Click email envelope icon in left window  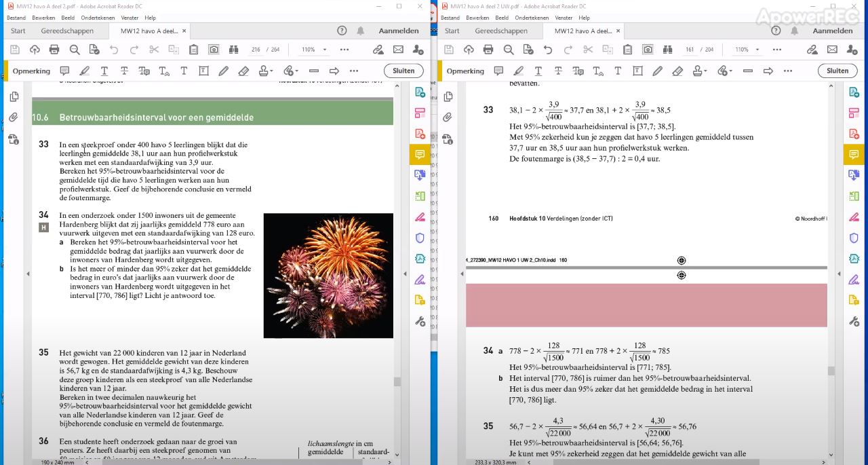click(398, 50)
